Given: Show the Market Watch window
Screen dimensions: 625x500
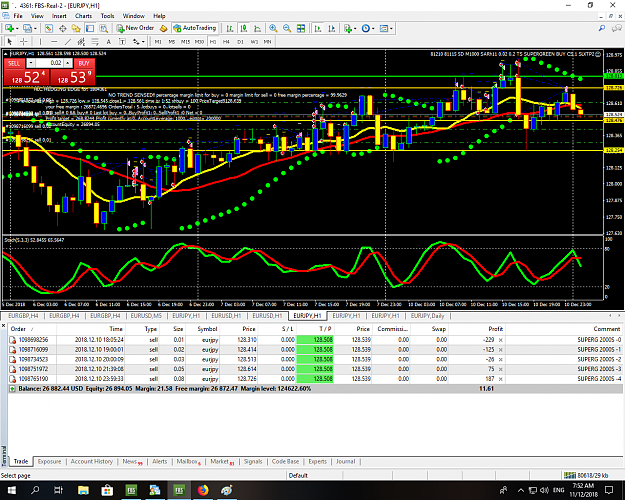Looking at the screenshot, I should [49, 28].
